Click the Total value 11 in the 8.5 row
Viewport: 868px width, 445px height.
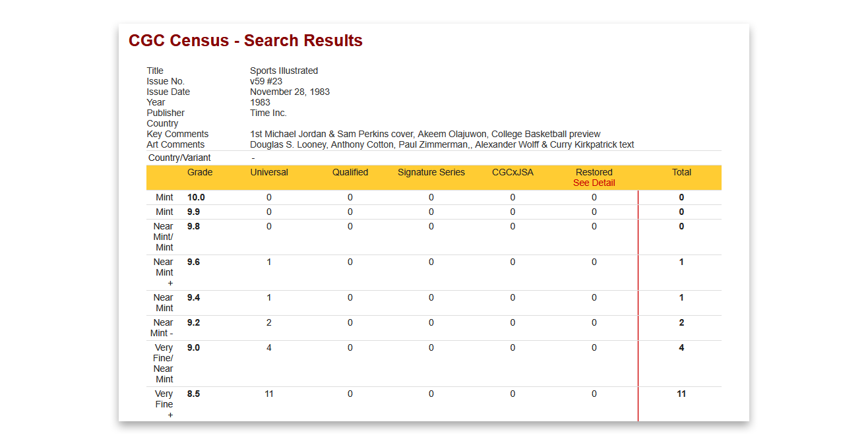[681, 394]
